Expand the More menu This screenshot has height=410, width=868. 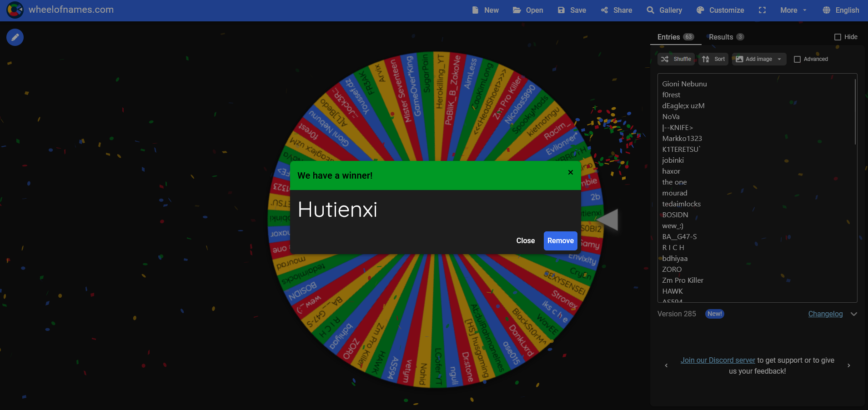[x=793, y=10]
